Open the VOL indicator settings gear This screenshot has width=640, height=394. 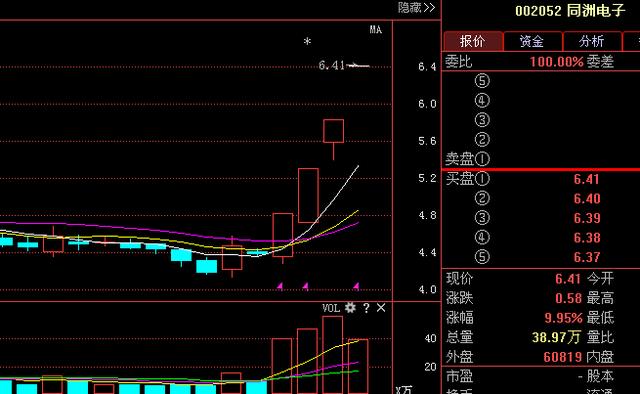coord(350,307)
